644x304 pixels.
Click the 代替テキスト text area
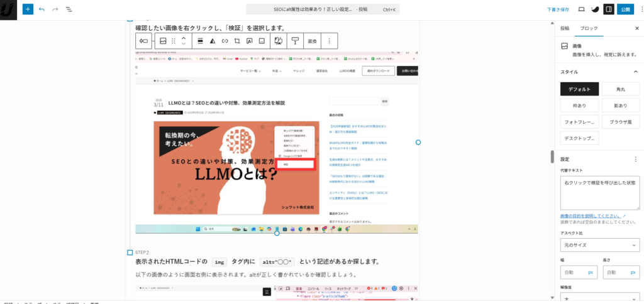599,193
